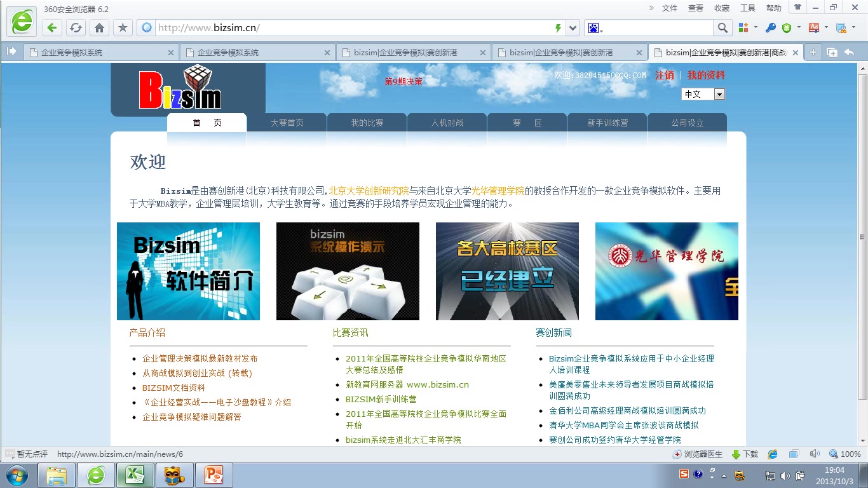Open the browser skin shirt icon
Image resolution: width=868 pixels, height=488 pixels.
coord(797,7)
